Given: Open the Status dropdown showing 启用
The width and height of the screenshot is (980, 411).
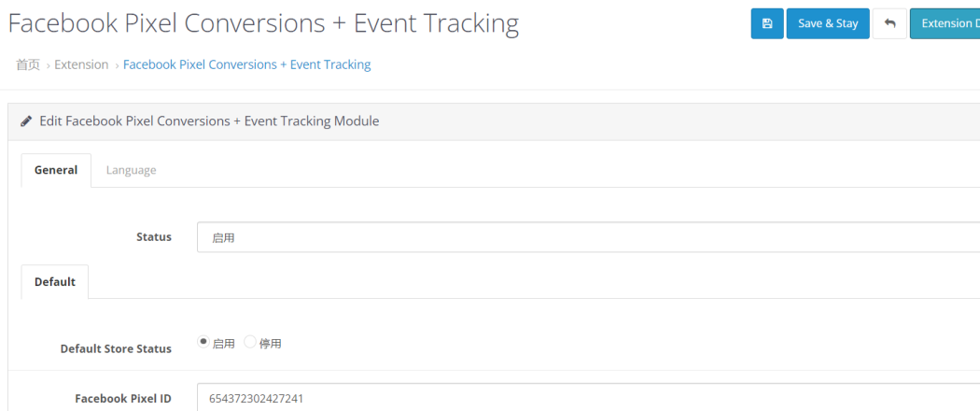Looking at the screenshot, I should [x=588, y=237].
